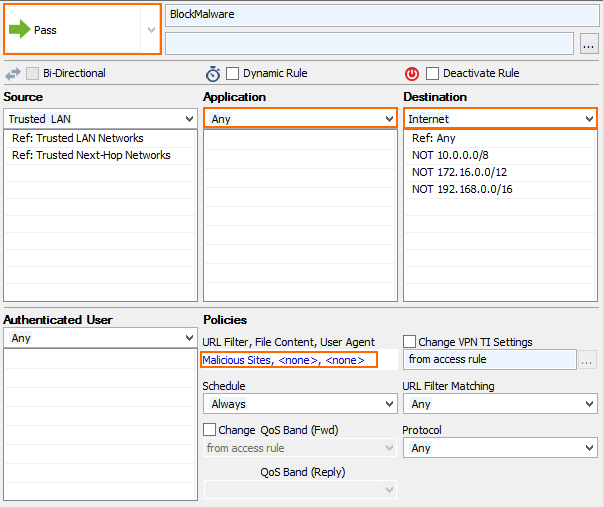Click the Dynamic Rule stopwatch icon
The height and width of the screenshot is (507, 604).
pyautogui.click(x=213, y=74)
